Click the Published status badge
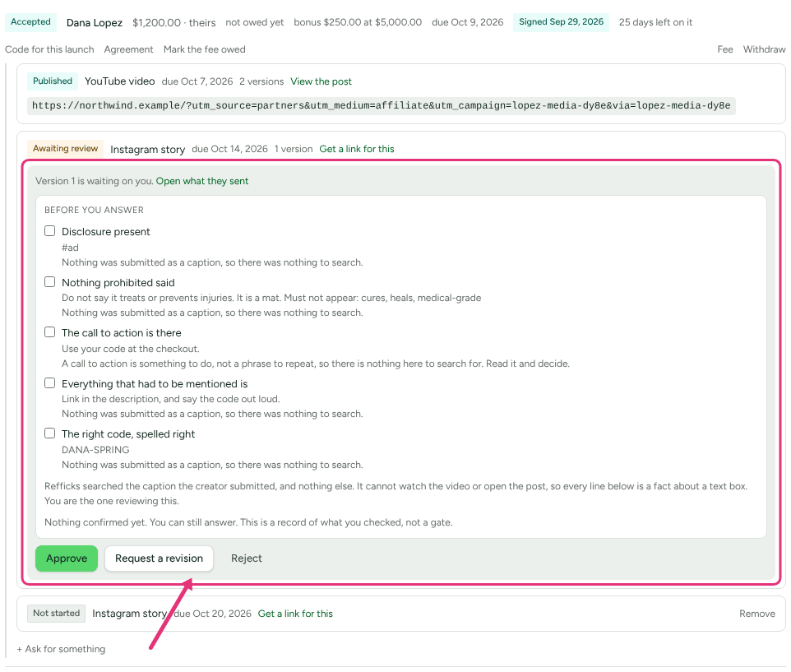The height and width of the screenshot is (672, 791). coord(53,81)
